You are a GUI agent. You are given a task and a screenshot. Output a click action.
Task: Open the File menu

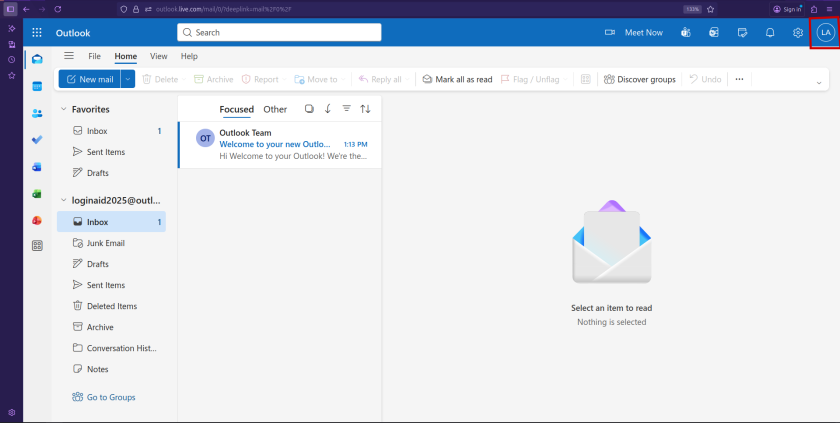click(94, 56)
